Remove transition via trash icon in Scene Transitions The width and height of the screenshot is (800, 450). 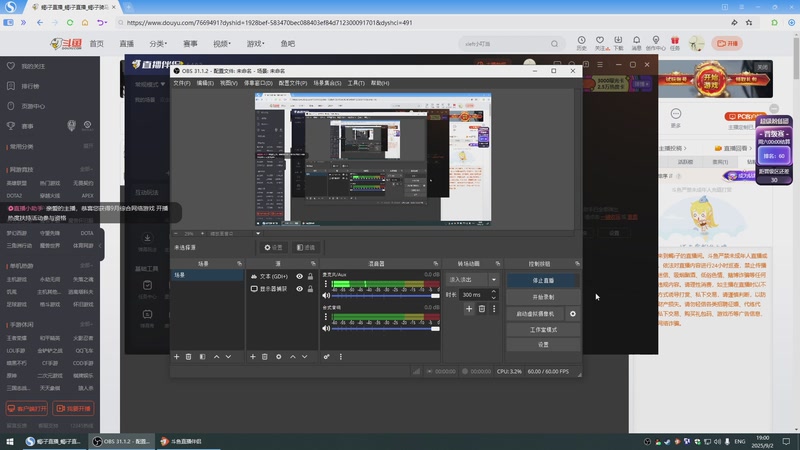(x=482, y=309)
